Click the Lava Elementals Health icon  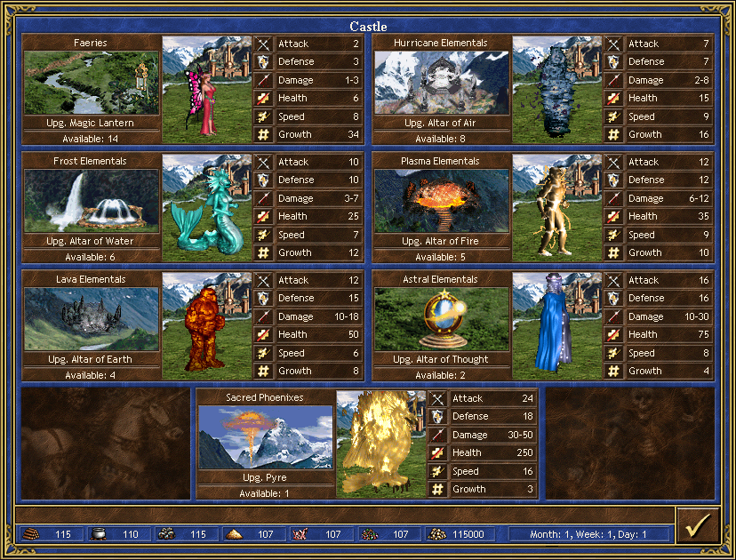(264, 335)
